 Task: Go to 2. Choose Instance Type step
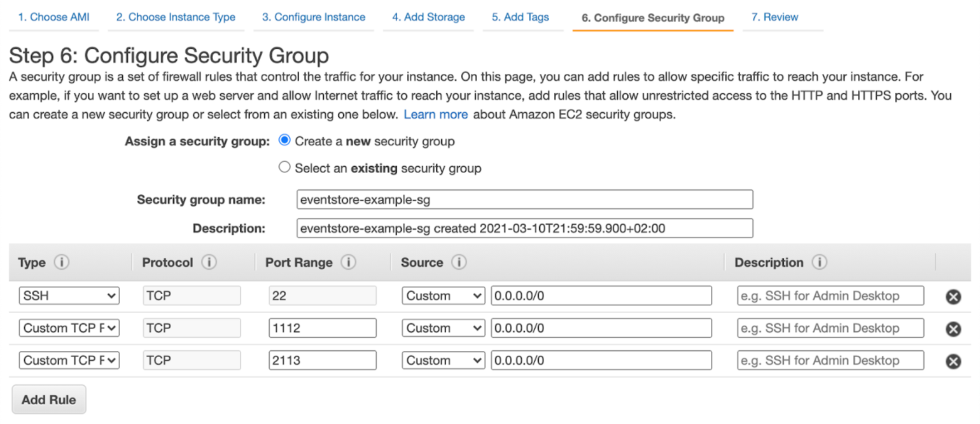[176, 17]
